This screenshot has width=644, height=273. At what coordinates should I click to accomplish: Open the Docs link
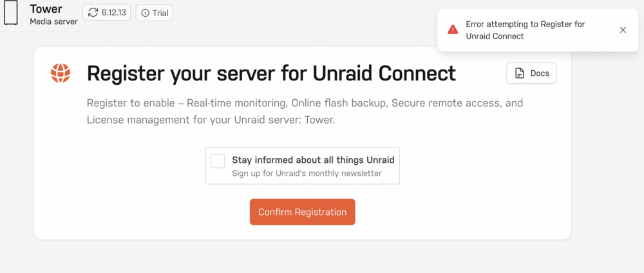coord(531,73)
